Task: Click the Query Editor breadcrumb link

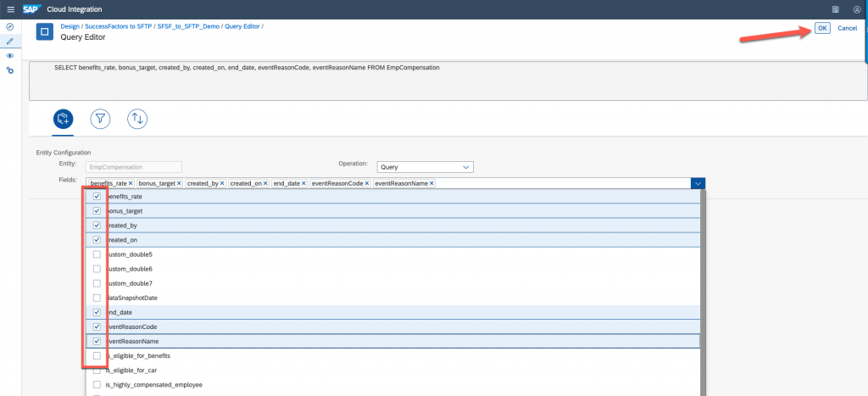Action: coord(242,26)
